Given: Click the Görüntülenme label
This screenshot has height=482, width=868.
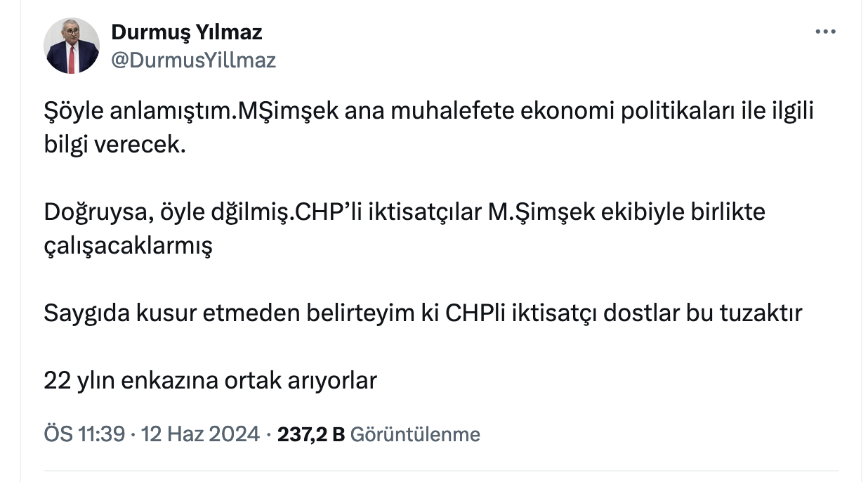Looking at the screenshot, I should 415,434.
